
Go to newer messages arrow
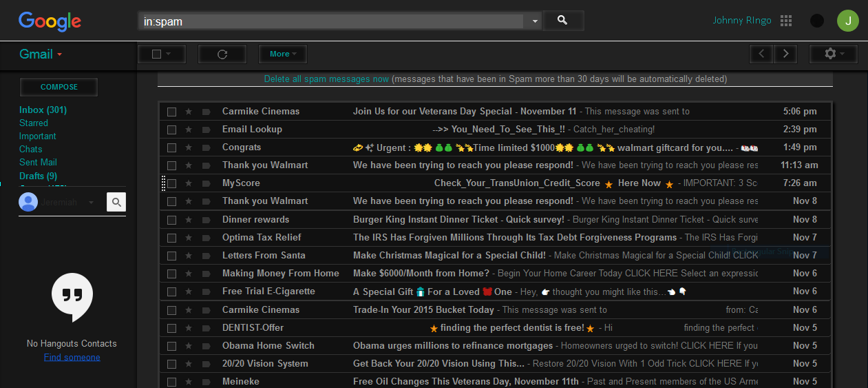(761, 54)
